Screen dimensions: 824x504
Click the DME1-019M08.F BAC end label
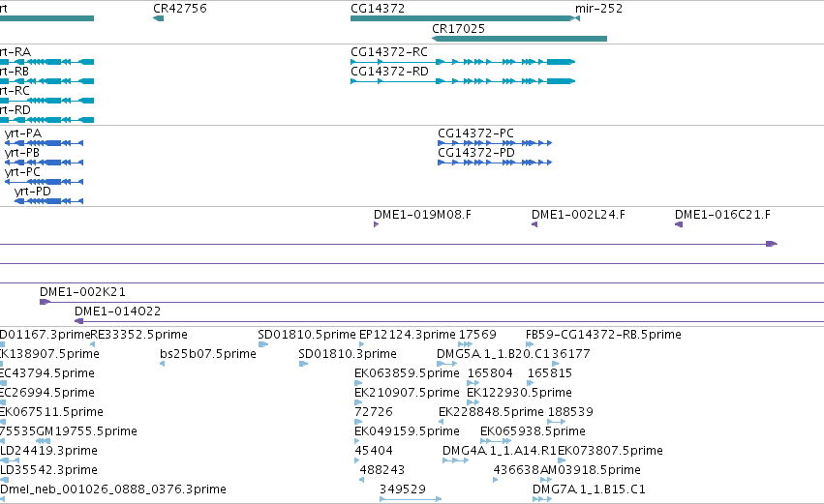point(422,215)
